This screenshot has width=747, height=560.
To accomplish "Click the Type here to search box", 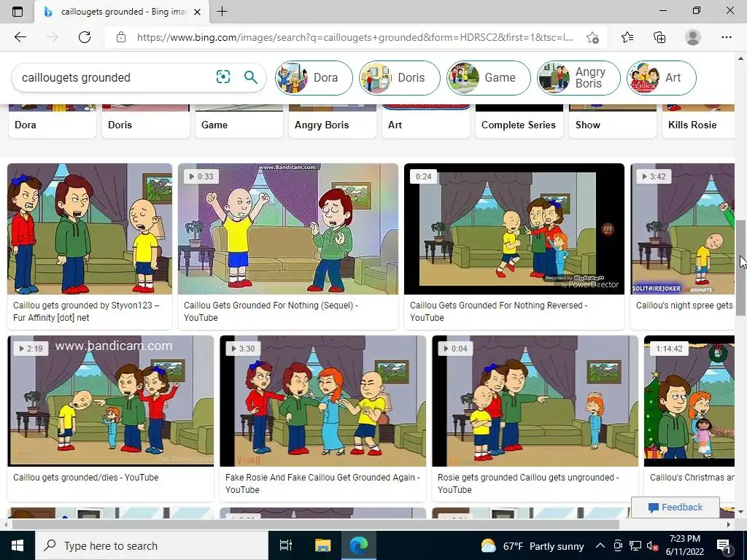I will coord(152,545).
